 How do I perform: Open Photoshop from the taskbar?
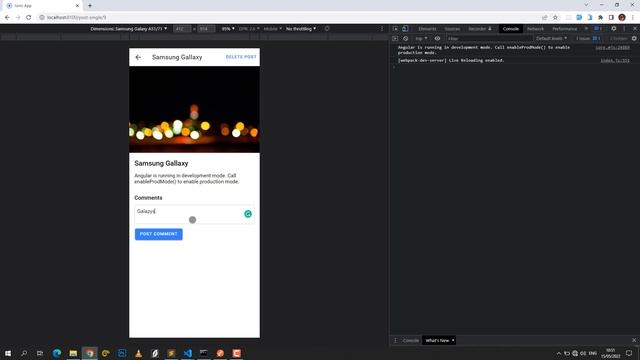122,353
